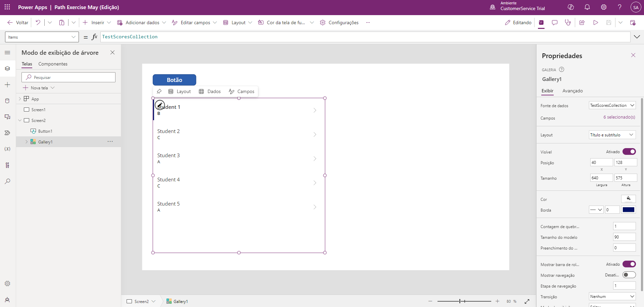Expand the App tree node
Screen dimensions: 644x307
[x=20, y=99]
